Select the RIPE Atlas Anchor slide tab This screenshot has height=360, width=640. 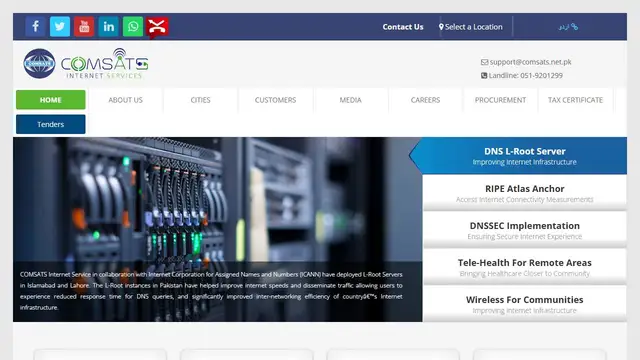tap(524, 193)
